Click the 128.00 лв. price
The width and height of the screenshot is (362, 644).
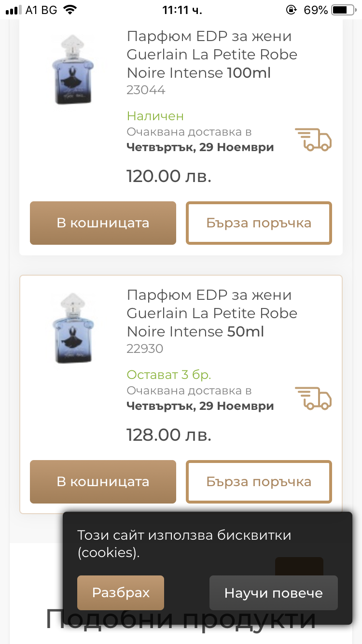[169, 435]
